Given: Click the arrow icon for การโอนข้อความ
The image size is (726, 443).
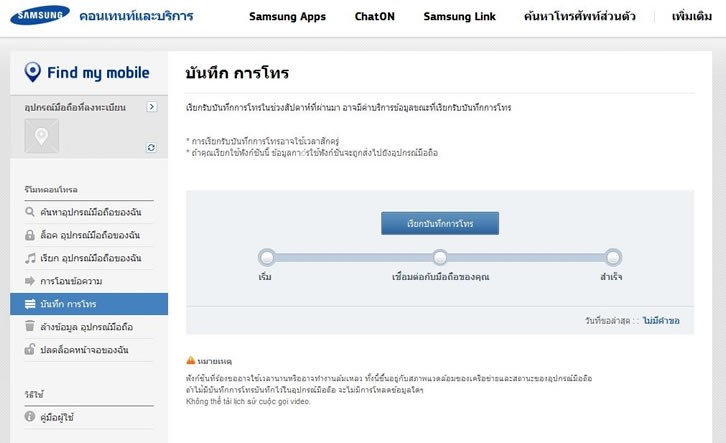Looking at the screenshot, I should (x=30, y=281).
